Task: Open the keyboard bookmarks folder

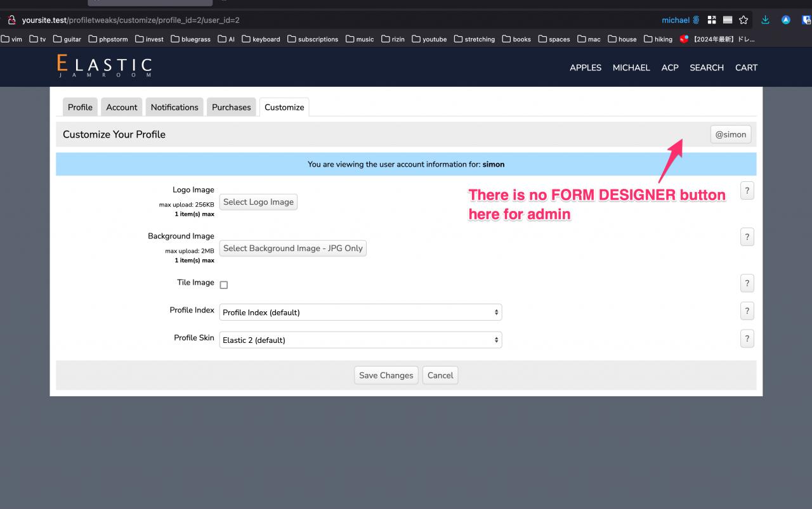Action: coord(261,39)
